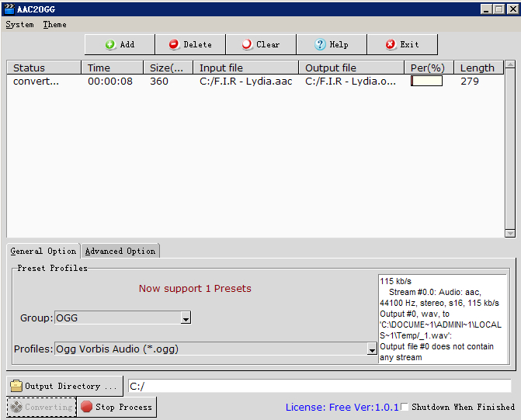
Task: Click the 279 length value
Action: pos(470,81)
